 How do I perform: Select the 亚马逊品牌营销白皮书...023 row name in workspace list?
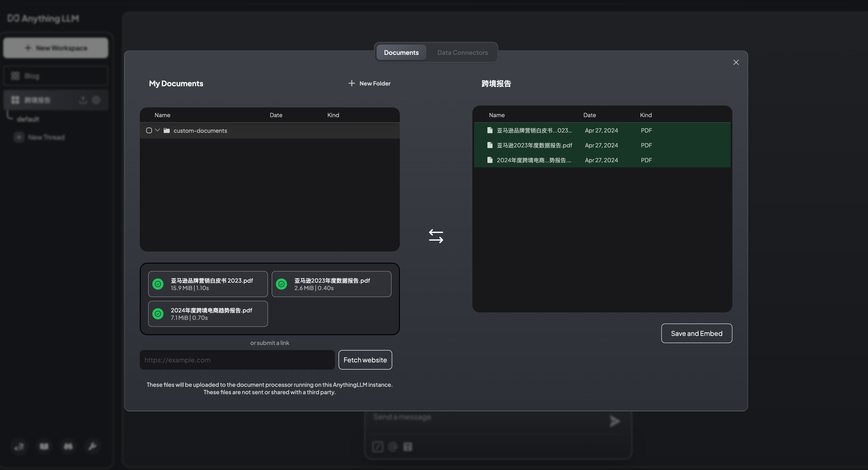(534, 130)
